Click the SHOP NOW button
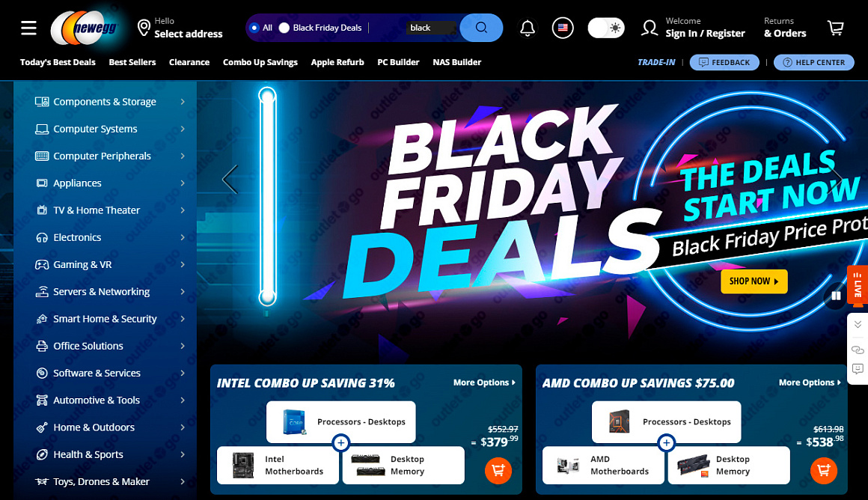Image resolution: width=868 pixels, height=500 pixels. (x=754, y=281)
